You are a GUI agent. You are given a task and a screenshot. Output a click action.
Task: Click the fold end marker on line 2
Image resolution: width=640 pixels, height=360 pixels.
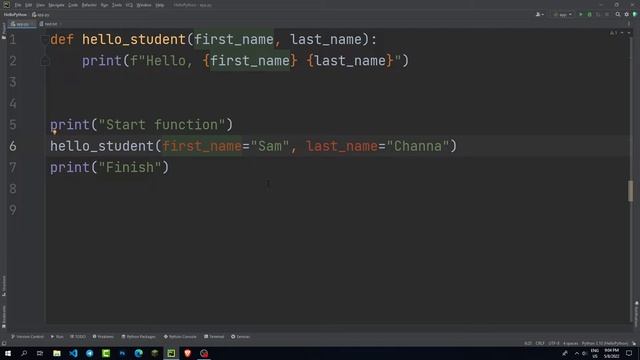tap(45, 61)
